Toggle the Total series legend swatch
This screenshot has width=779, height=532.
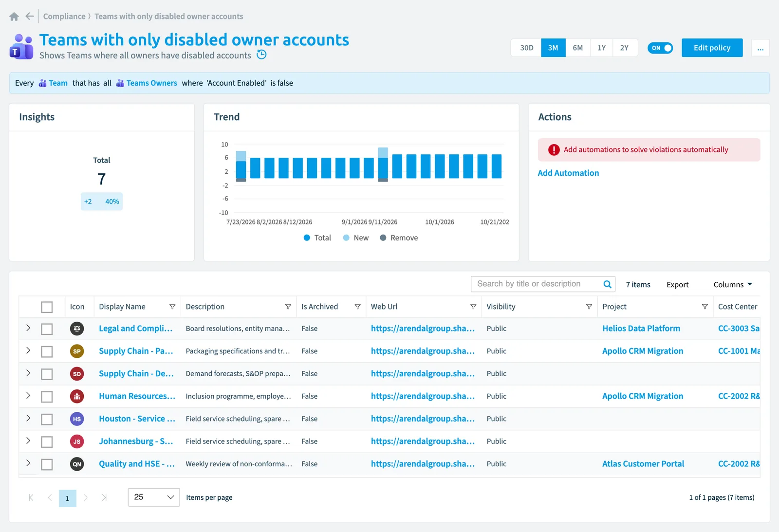(307, 238)
